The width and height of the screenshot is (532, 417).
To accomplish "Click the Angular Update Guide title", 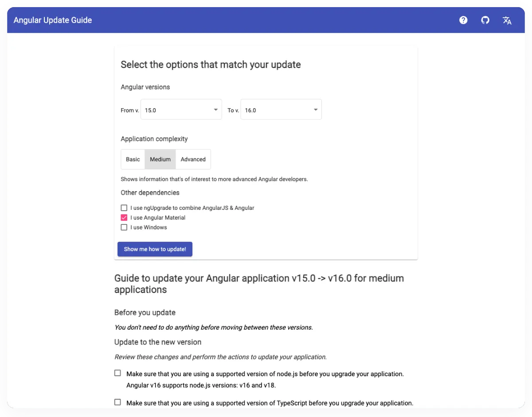I will (53, 20).
